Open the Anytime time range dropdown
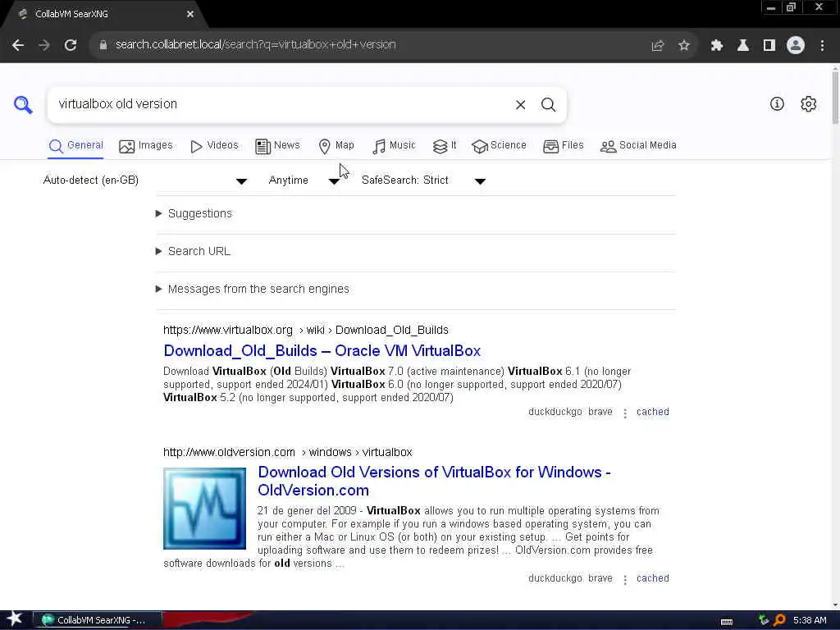Screen dimensions: 840x630 point(304,180)
